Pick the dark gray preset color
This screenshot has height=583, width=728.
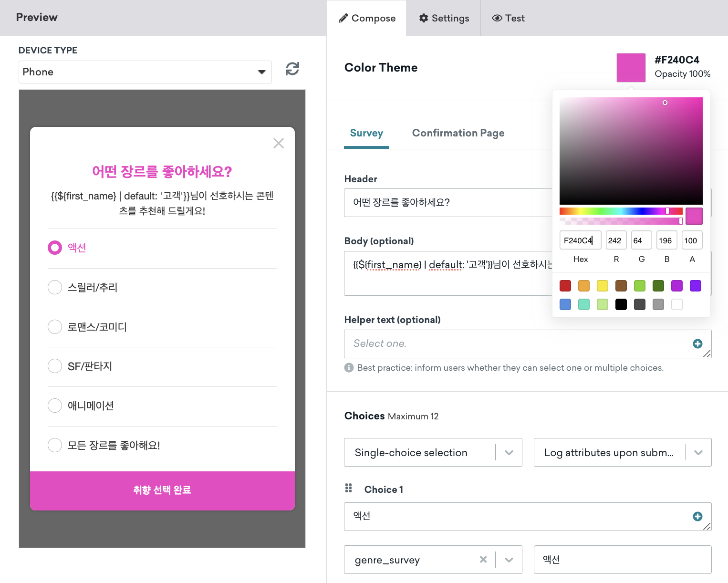(x=640, y=304)
